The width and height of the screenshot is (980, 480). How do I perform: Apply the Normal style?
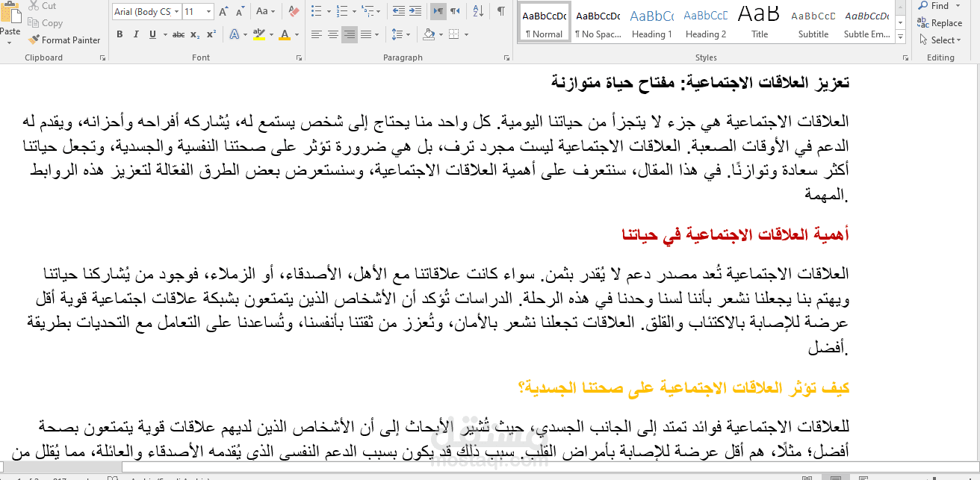point(544,22)
